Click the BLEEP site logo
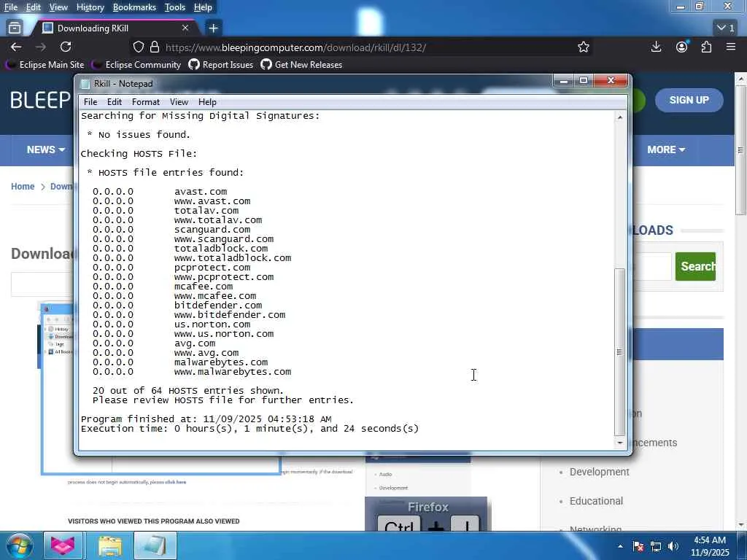The width and height of the screenshot is (747, 560). click(x=41, y=100)
